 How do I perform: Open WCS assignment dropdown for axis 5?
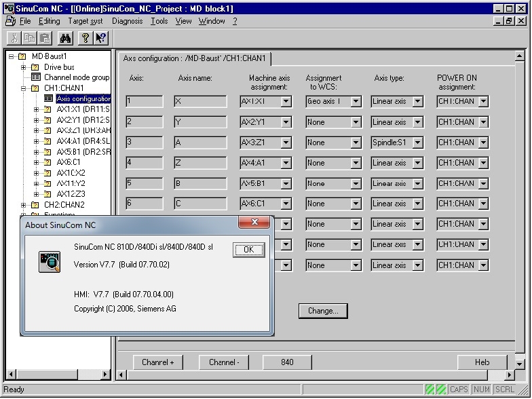356,183
